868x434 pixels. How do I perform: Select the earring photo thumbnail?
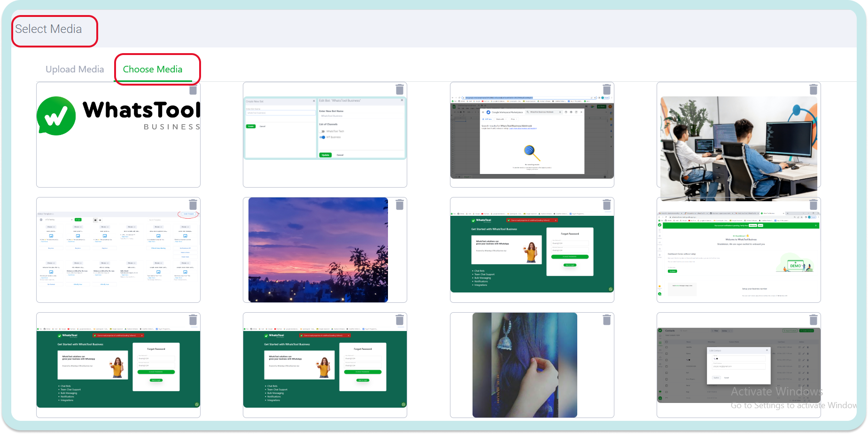[x=525, y=365]
